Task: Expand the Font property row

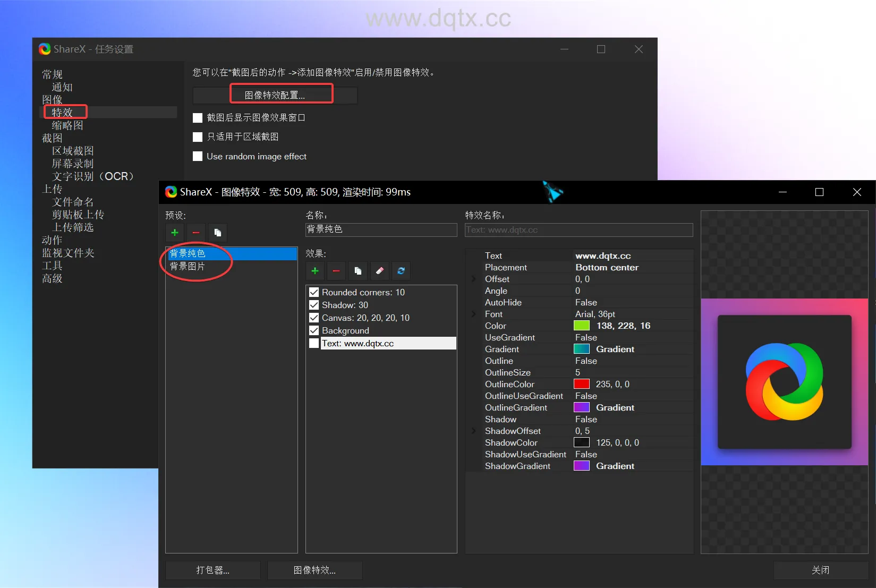Action: pyautogui.click(x=474, y=314)
